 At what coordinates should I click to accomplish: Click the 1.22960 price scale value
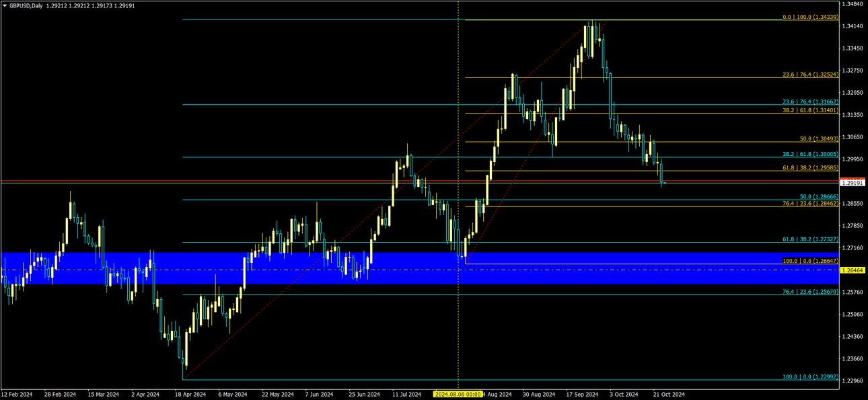click(x=853, y=381)
